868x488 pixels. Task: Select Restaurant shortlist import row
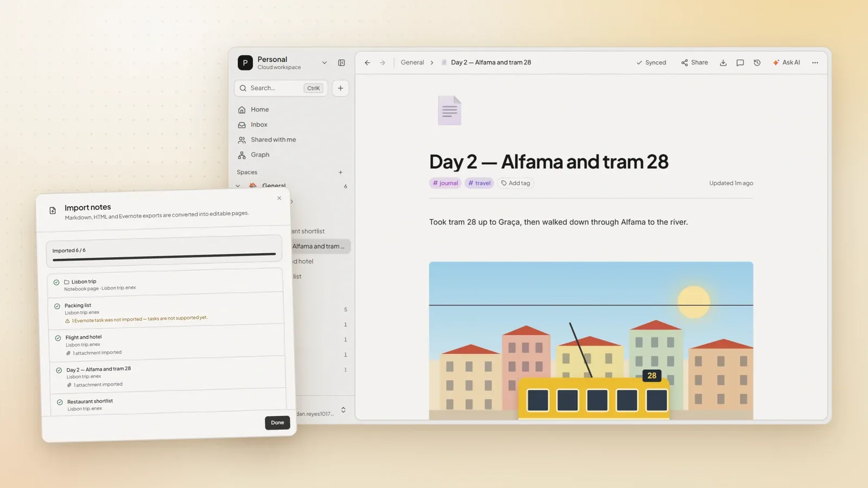click(169, 403)
